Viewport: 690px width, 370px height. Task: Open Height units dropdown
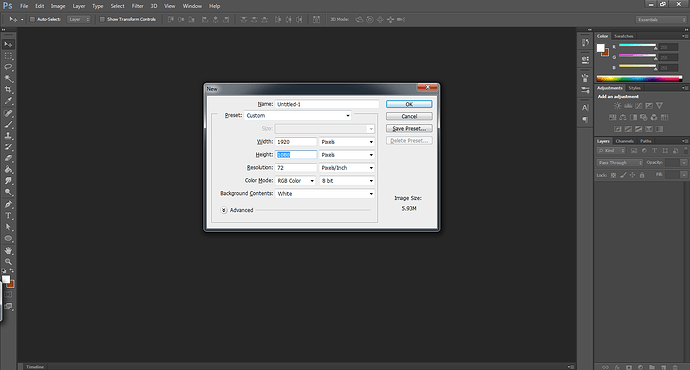pyautogui.click(x=347, y=155)
